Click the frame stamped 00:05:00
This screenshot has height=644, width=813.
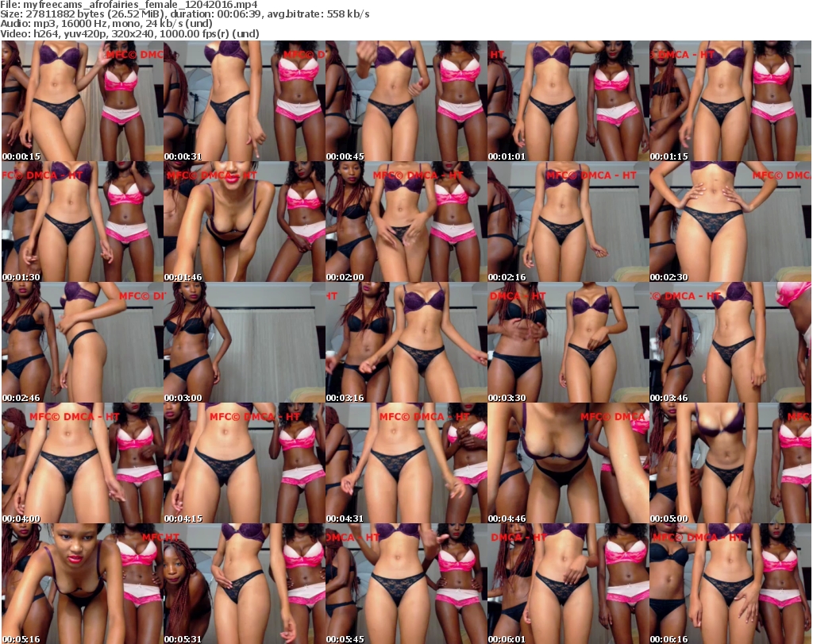coord(730,464)
